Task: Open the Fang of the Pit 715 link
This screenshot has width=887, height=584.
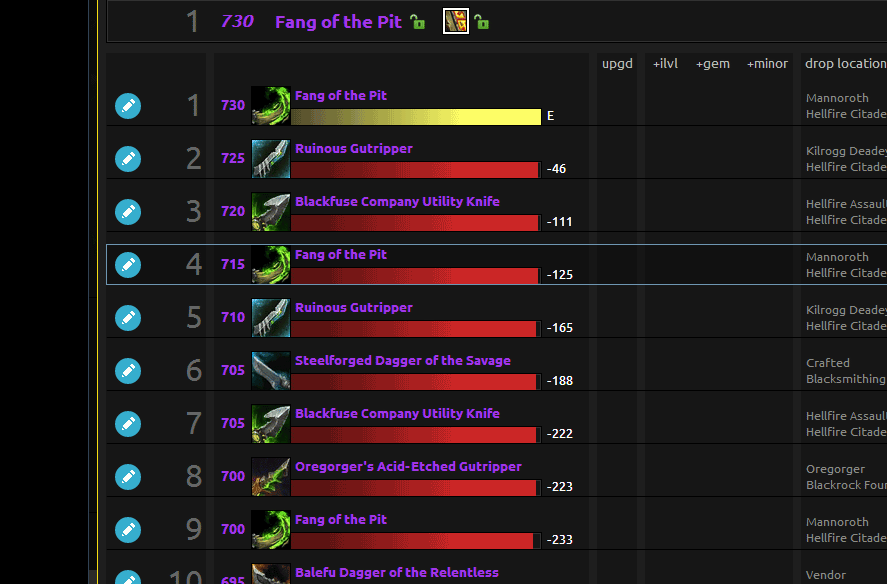Action: coord(340,255)
